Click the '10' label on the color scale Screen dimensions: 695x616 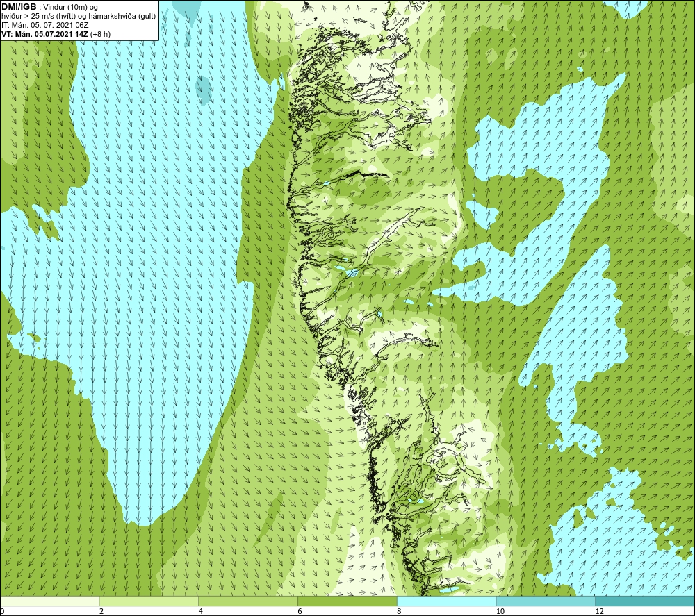tap(500, 611)
